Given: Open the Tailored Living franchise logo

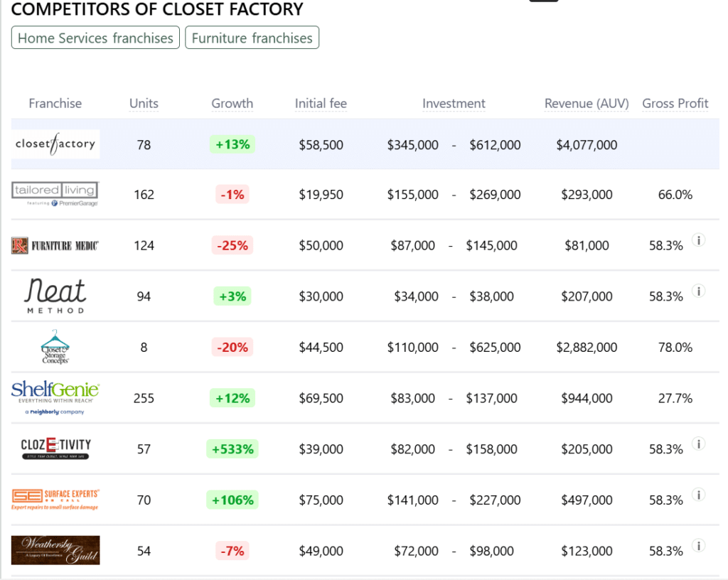Looking at the screenshot, I should 55,195.
